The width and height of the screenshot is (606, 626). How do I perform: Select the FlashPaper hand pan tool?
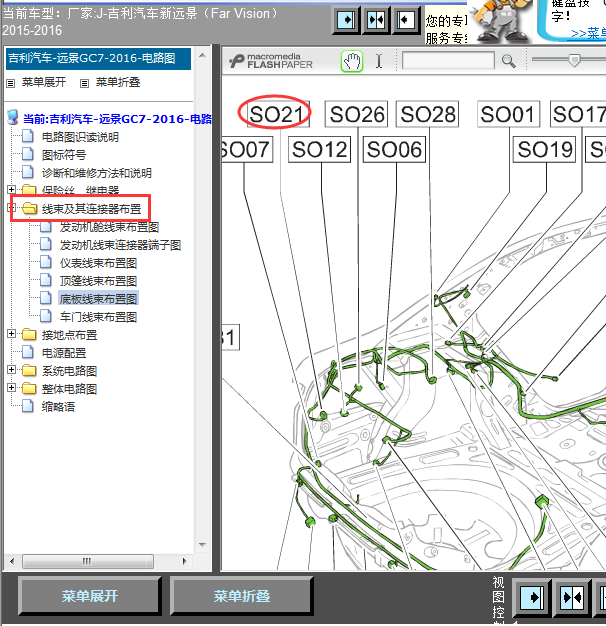pos(352,61)
